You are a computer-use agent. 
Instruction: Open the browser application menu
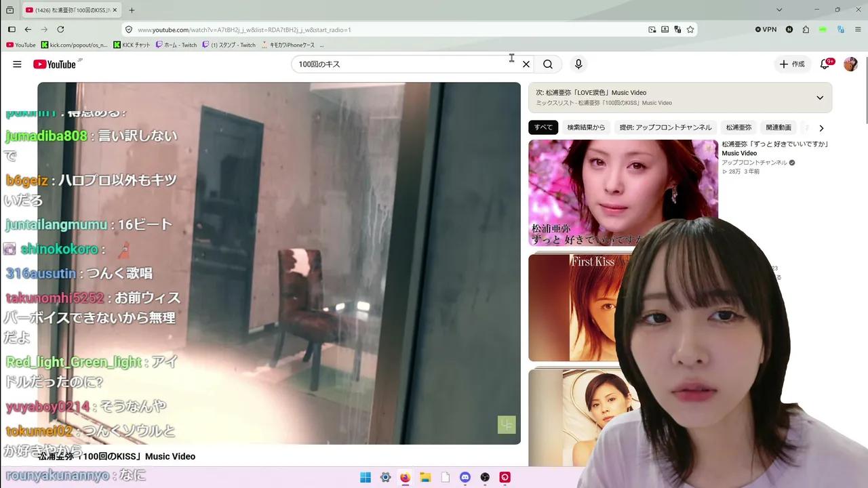858,30
